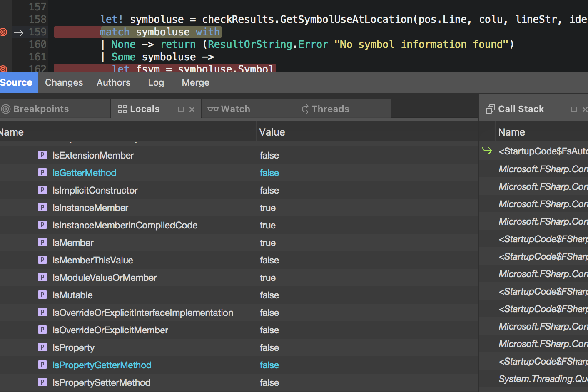588x392 pixels.
Task: Open the Merge tab
Action: 195,82
